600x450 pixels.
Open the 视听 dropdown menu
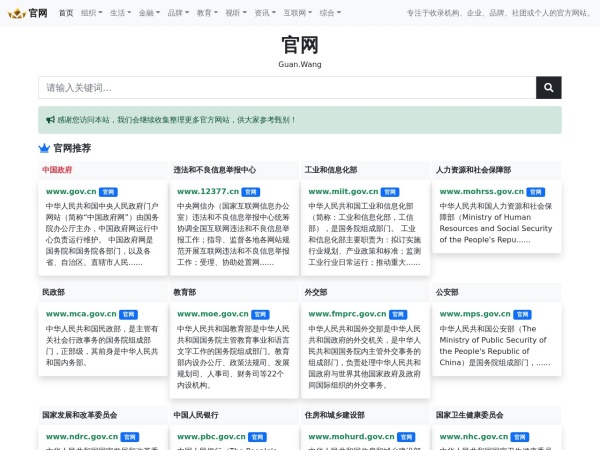coord(236,13)
